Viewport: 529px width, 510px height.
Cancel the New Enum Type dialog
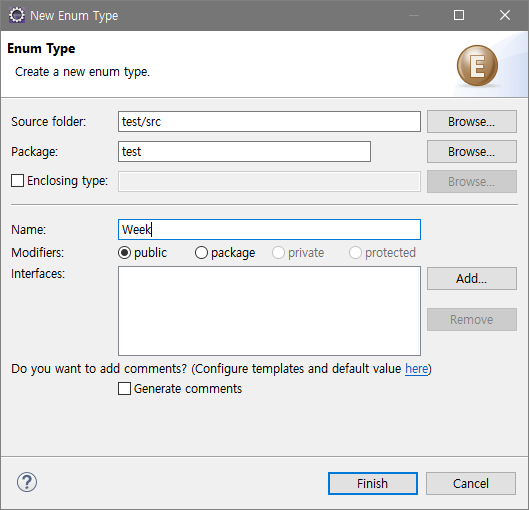tap(471, 483)
